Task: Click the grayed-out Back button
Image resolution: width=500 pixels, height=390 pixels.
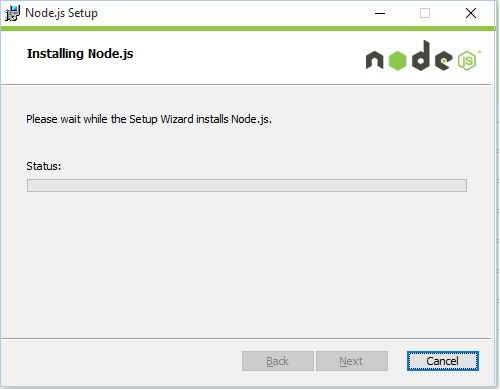Action: 278,361
